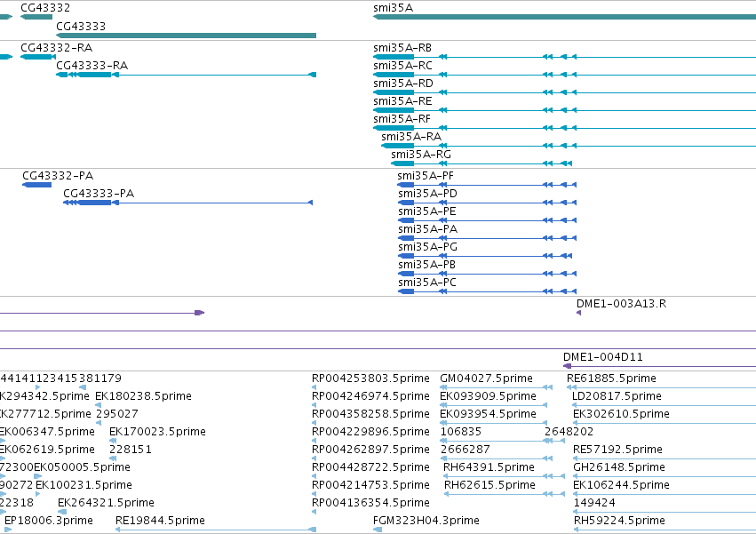
Task: Click transcript smi35A-RG
Action: point(421,155)
